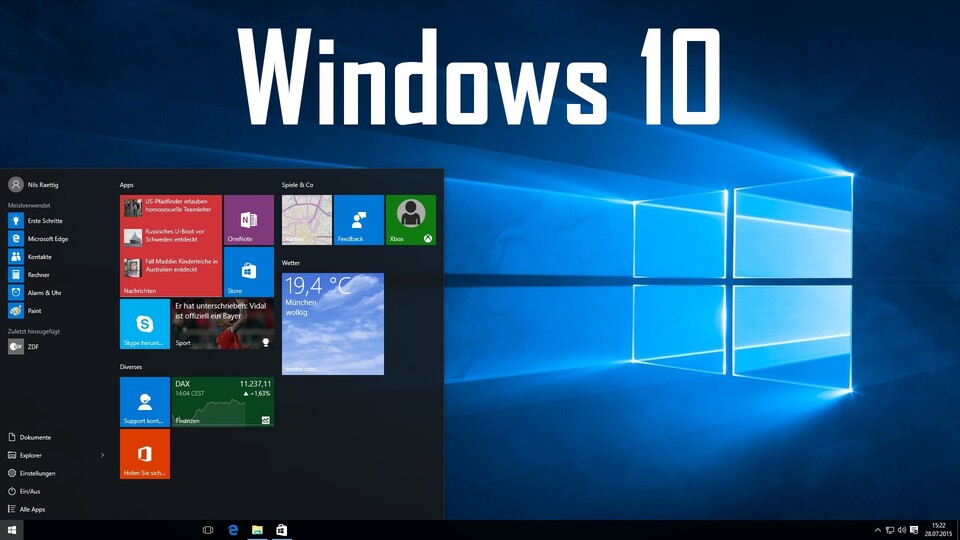Viewport: 960px width, 540px height.
Task: Click the Nils Raettig user account
Action: click(x=42, y=185)
